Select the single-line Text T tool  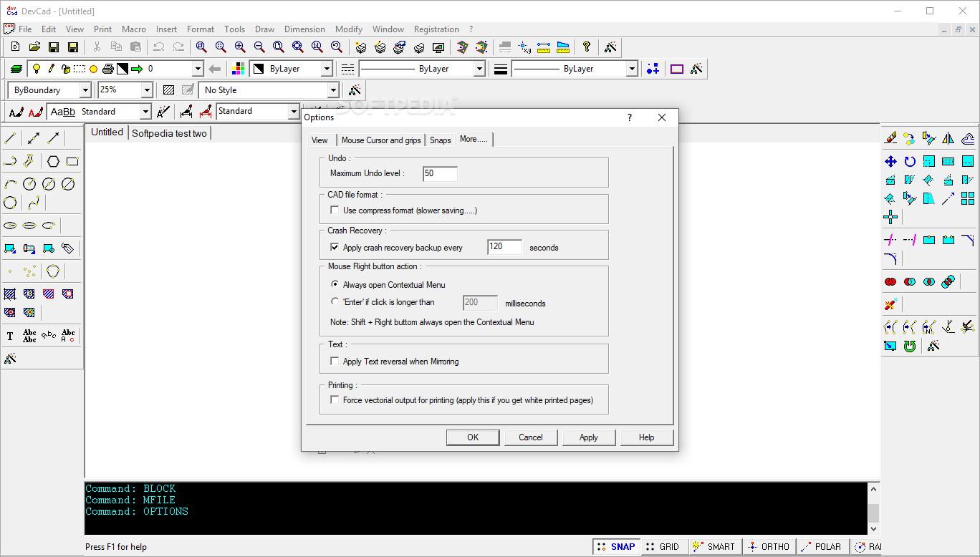click(10, 336)
